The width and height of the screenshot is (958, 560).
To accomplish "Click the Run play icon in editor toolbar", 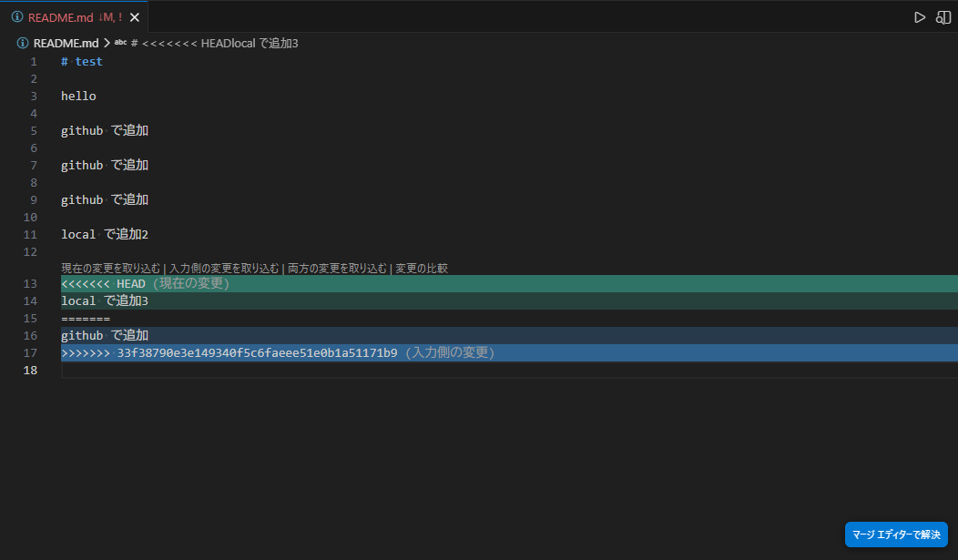I will pyautogui.click(x=920, y=17).
